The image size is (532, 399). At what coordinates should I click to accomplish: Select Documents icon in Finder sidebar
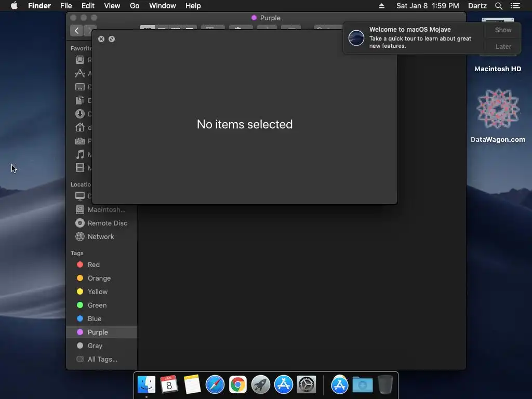(79, 100)
